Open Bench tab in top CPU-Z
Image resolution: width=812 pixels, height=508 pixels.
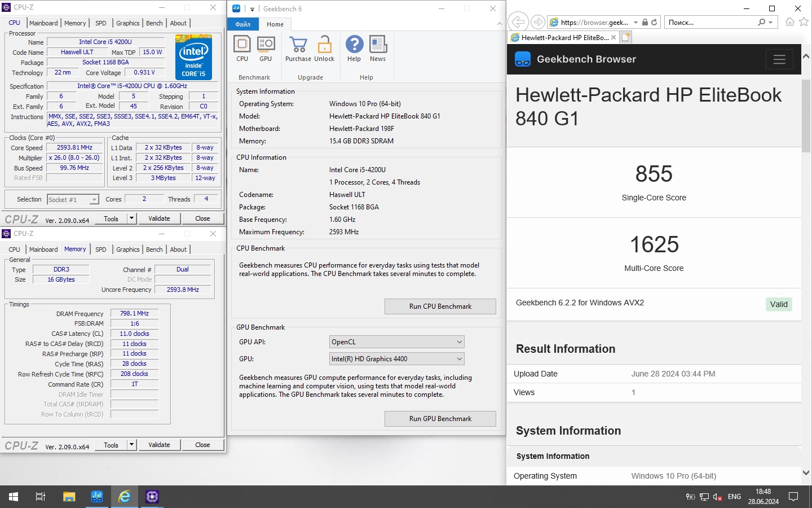click(x=154, y=23)
